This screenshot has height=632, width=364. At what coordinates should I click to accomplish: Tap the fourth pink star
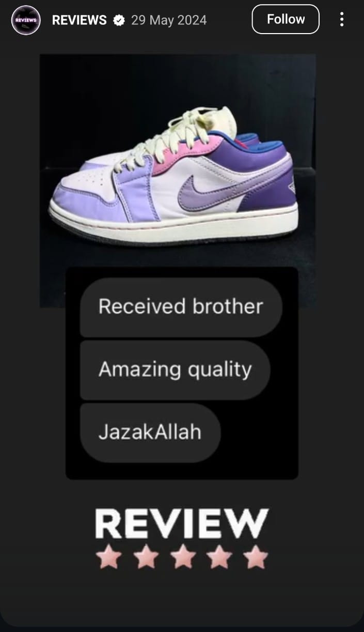coord(219,558)
